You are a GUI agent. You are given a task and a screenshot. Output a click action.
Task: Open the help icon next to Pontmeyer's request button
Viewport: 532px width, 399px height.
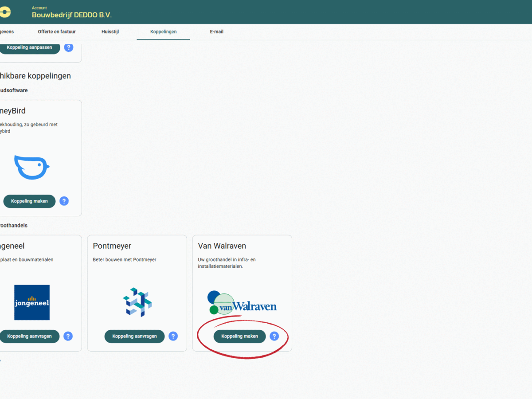click(x=173, y=336)
